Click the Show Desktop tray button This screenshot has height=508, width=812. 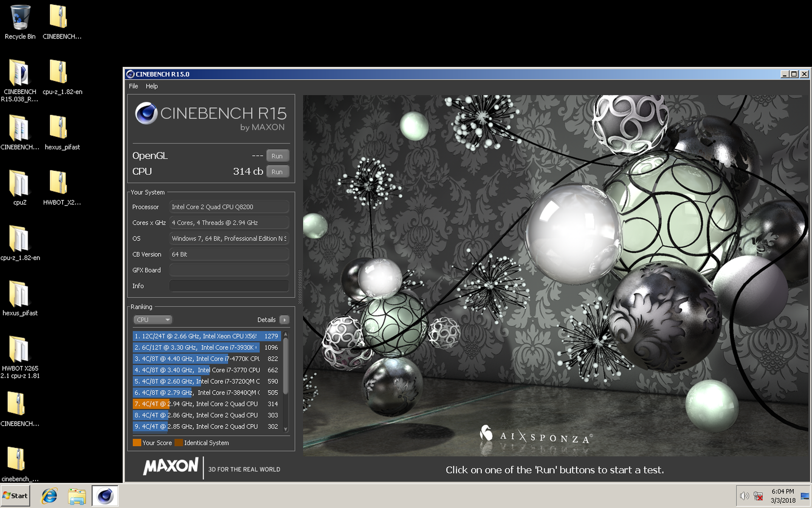click(x=805, y=496)
